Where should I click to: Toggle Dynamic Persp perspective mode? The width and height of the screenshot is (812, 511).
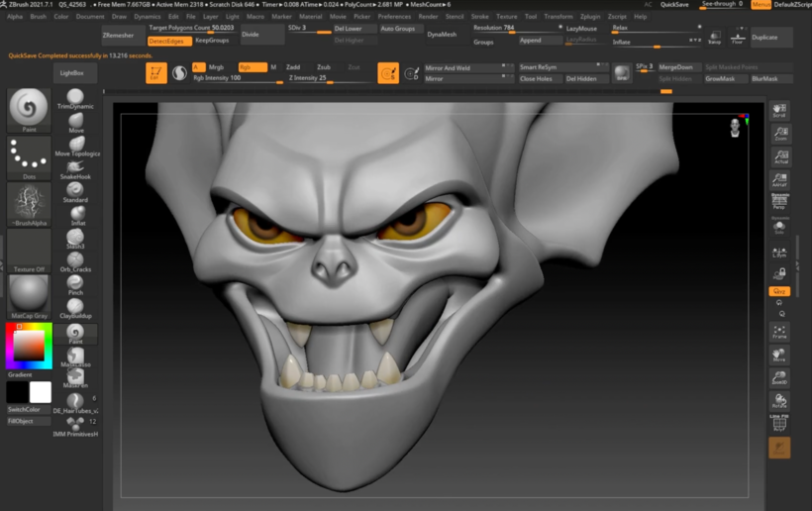click(779, 201)
